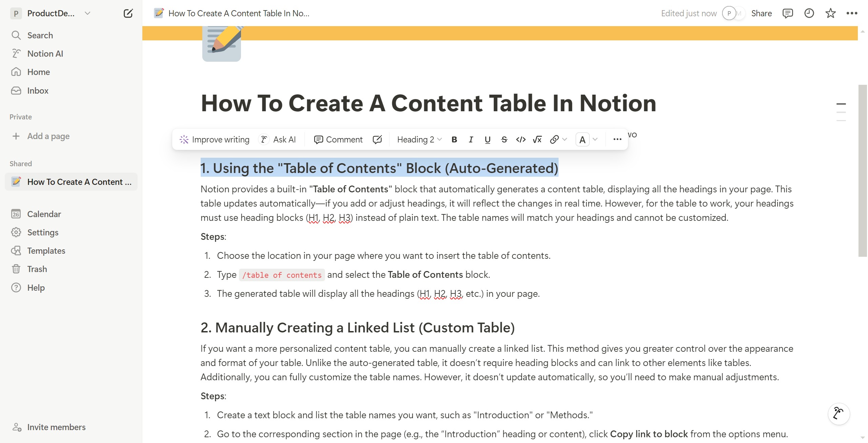Click the P user avatar

pyautogui.click(x=729, y=14)
